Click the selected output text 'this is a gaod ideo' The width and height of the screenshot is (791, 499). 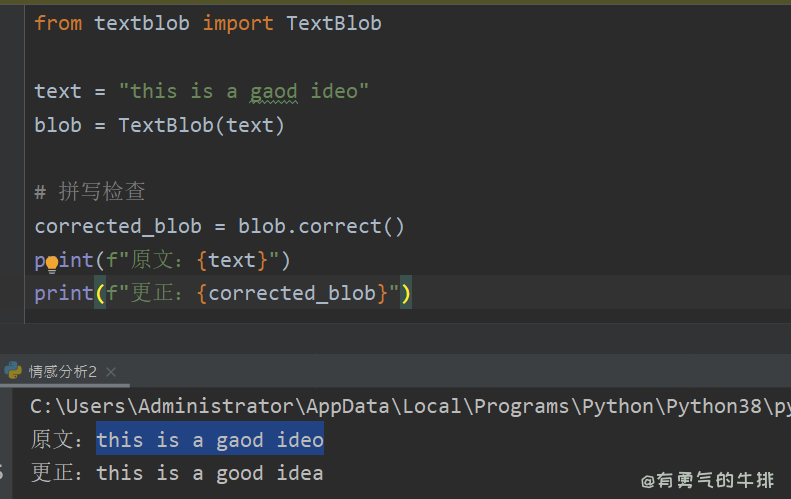tap(210, 440)
